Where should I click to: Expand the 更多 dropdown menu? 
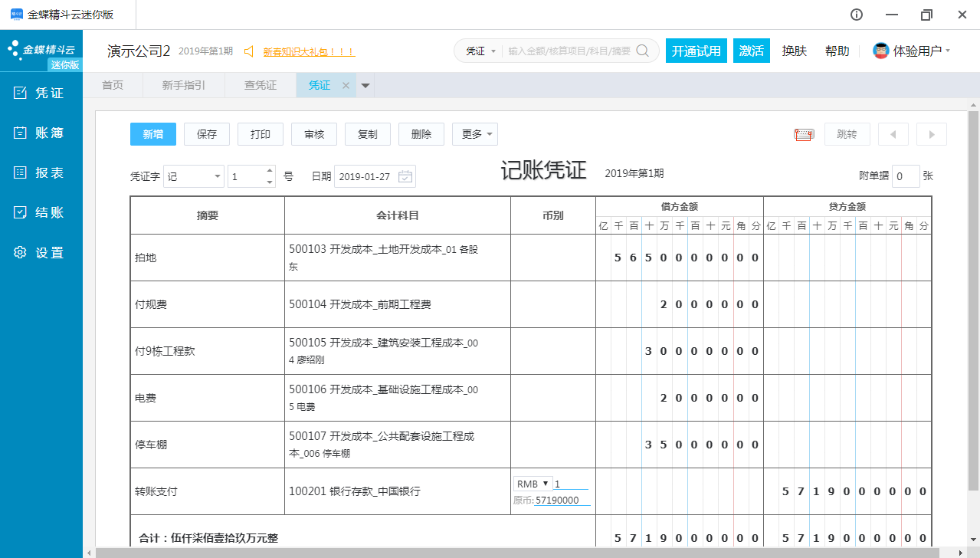[x=475, y=134]
